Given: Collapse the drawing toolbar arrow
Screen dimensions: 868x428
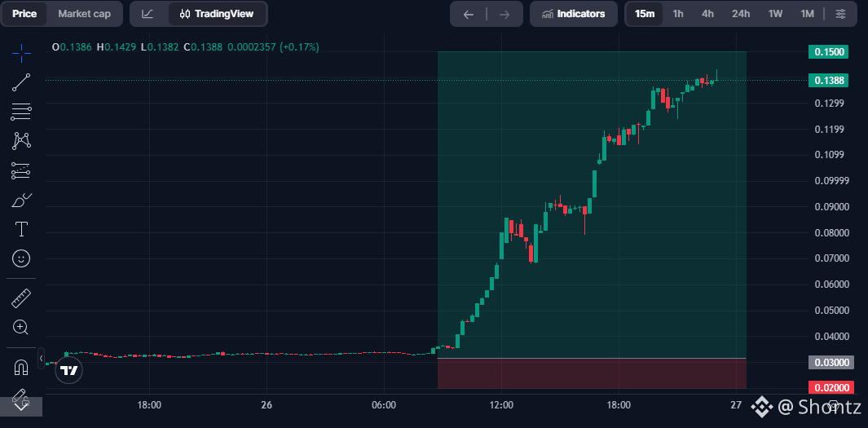Looking at the screenshot, I should pyautogui.click(x=41, y=359).
